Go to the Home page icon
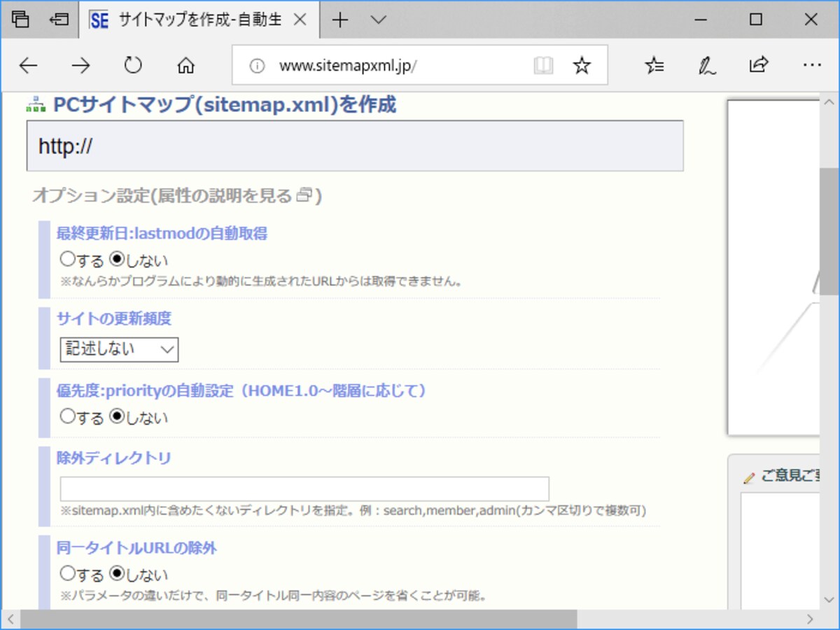The height and width of the screenshot is (630, 840). [x=185, y=66]
